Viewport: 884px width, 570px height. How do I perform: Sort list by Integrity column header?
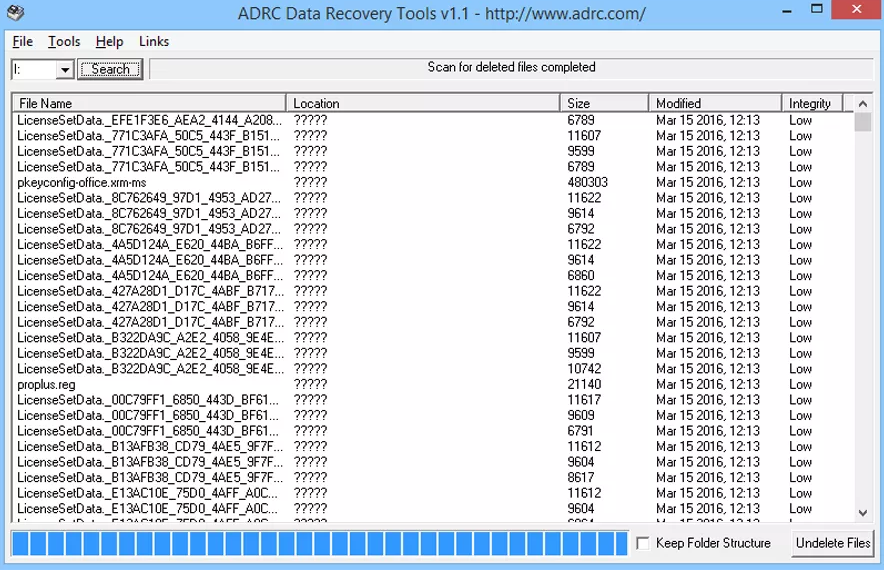coord(811,103)
